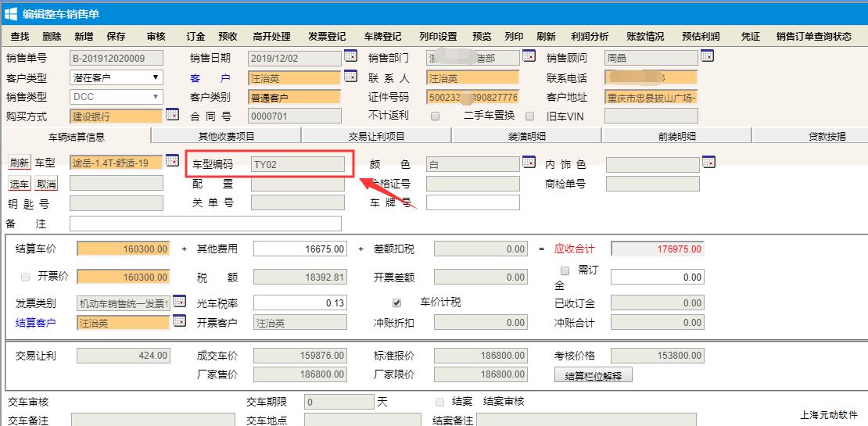The height and width of the screenshot is (426, 868).
Task: Click the lookup icon next to 结算客户
Action: pos(179,321)
